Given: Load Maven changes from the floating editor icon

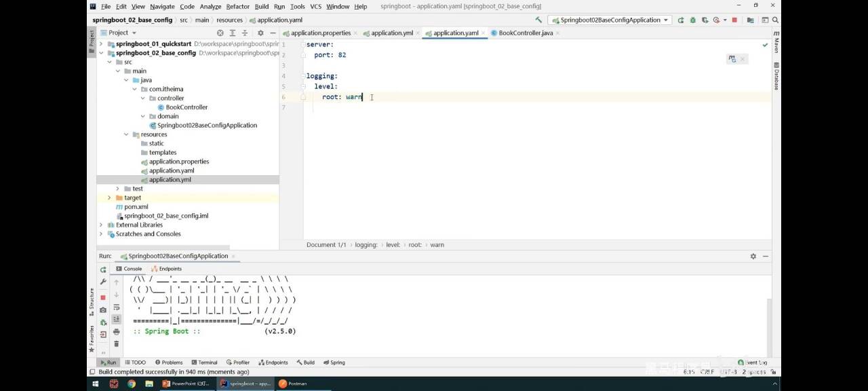Looking at the screenshot, I should [732, 59].
